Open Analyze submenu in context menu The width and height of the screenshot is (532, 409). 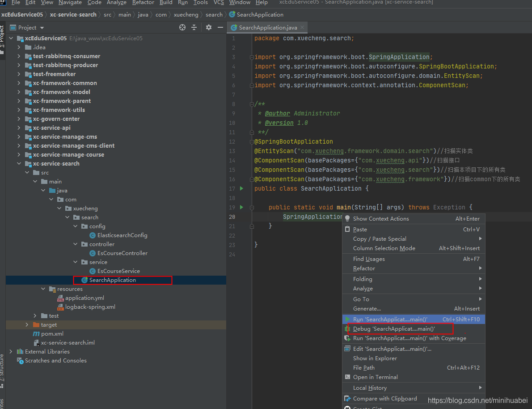pos(414,289)
